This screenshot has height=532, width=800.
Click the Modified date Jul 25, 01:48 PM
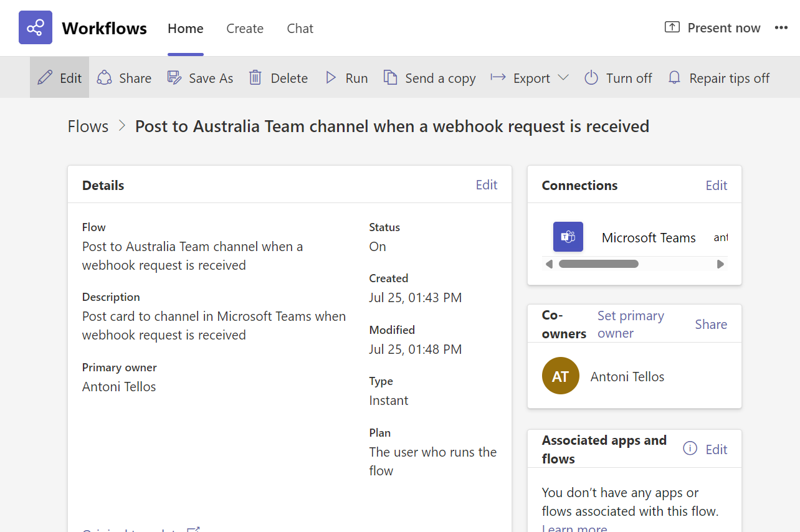[416, 349]
